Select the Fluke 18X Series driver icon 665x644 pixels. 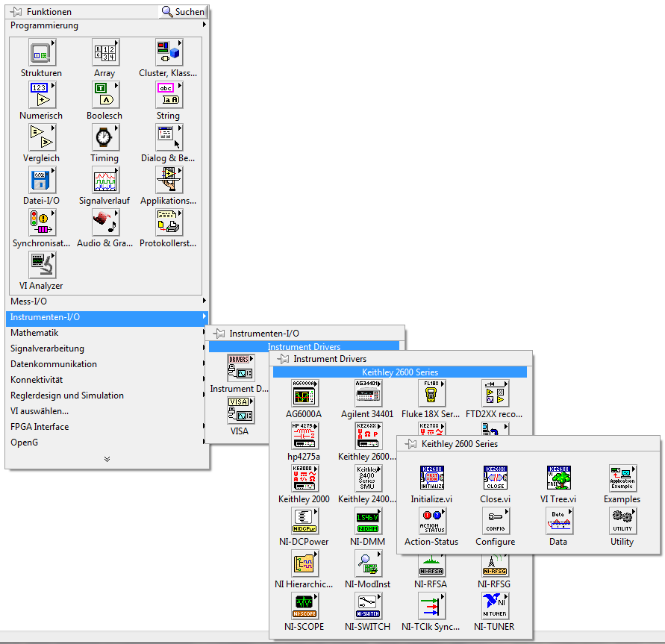coord(431,393)
